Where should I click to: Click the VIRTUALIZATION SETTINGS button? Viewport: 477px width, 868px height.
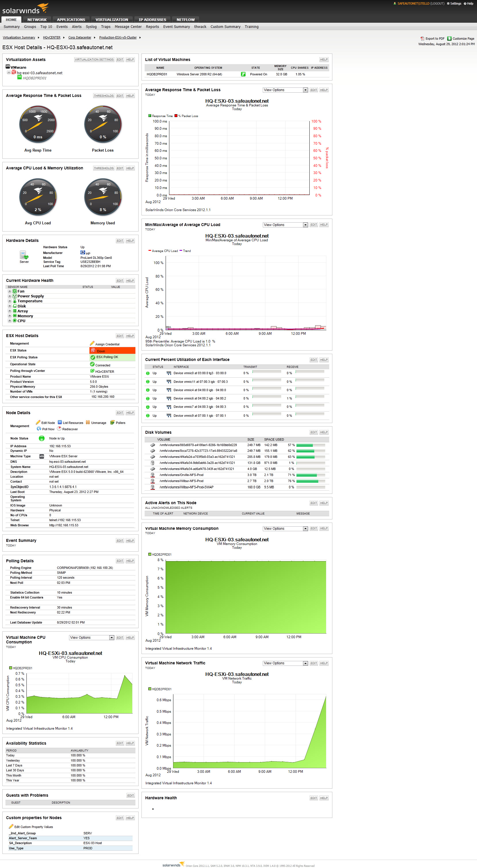point(94,60)
